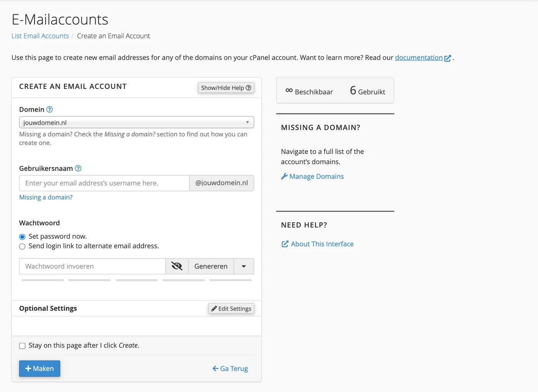This screenshot has width=538, height=392.
Task: Click the external link icon after documentation
Action: 448,58
